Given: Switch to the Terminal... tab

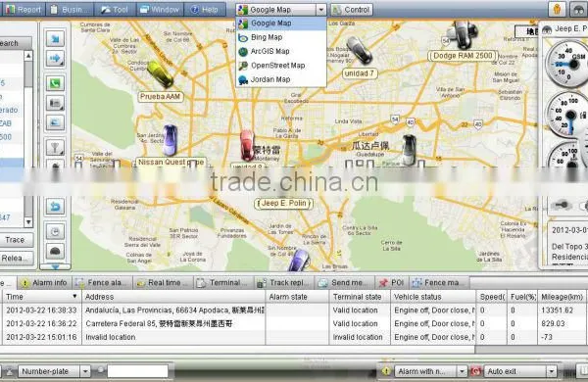Looking at the screenshot, I should (224, 283).
